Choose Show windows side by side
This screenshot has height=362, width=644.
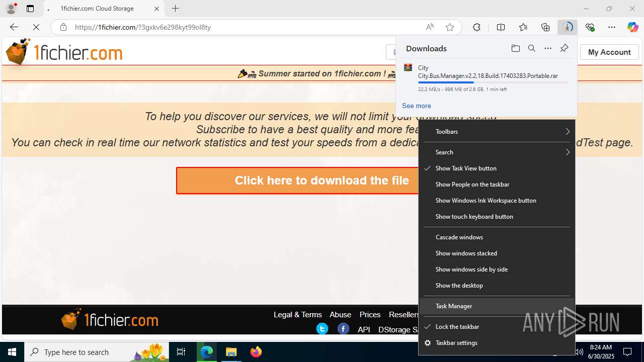pos(497,269)
